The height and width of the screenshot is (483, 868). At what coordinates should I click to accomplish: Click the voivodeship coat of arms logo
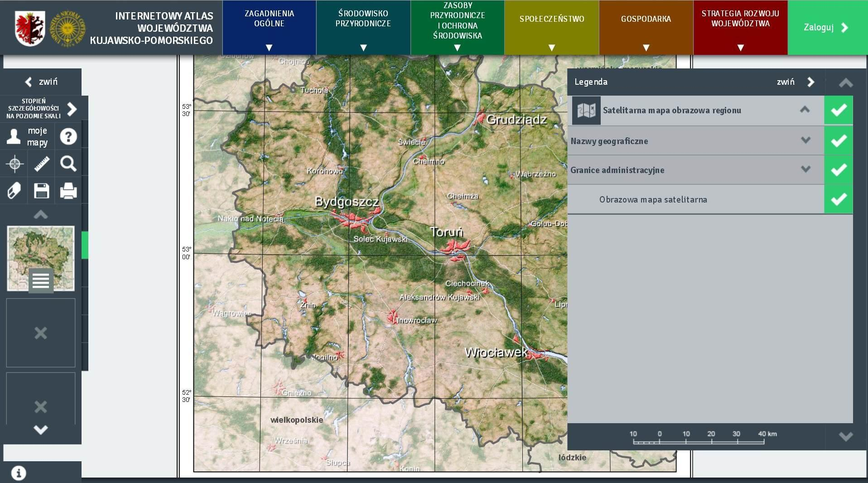[30, 28]
